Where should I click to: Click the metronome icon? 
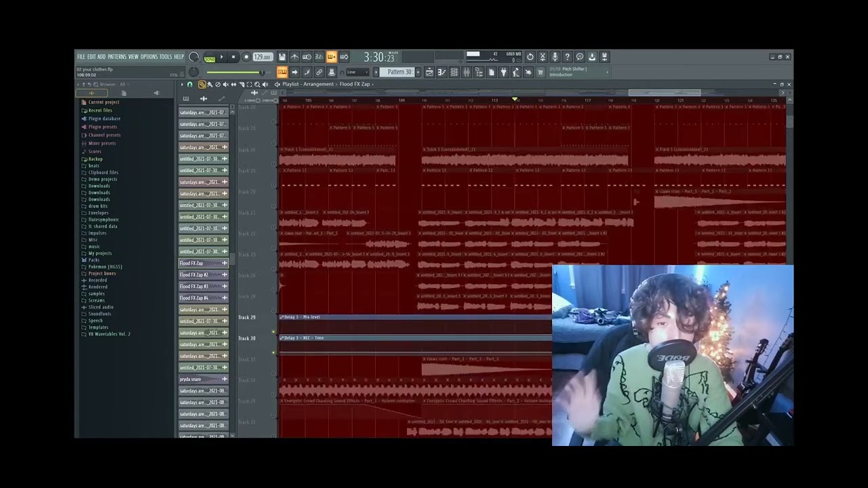294,57
